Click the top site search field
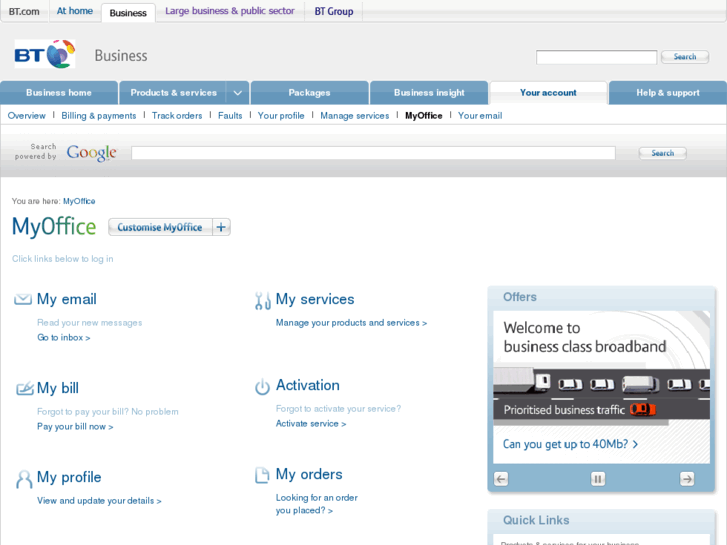Viewport: 727px width, 545px height. 596,58
